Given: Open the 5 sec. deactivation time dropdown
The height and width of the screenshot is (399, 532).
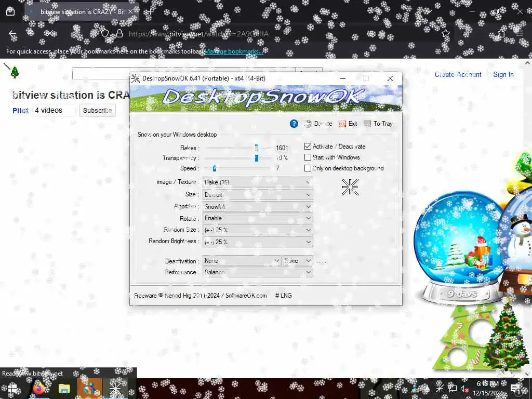Looking at the screenshot, I should point(298,261).
